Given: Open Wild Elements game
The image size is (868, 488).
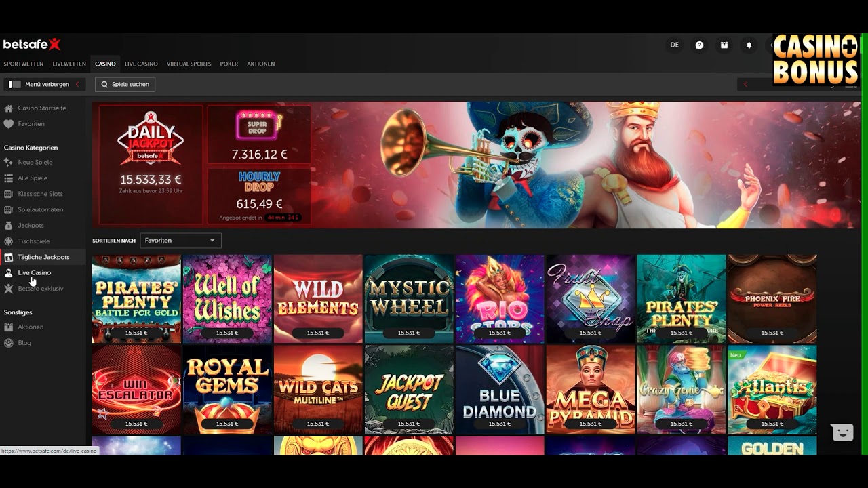Looking at the screenshot, I should [x=318, y=299].
